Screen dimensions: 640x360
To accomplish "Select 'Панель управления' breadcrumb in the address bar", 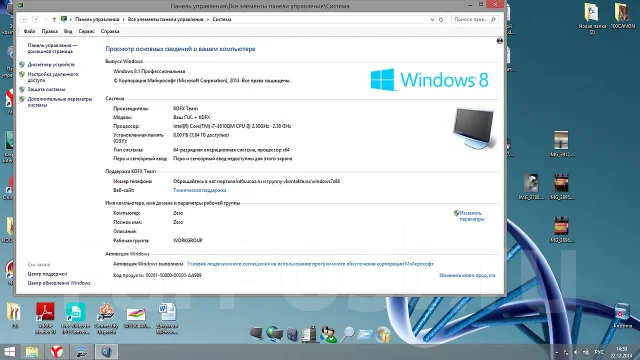I will point(97,19).
